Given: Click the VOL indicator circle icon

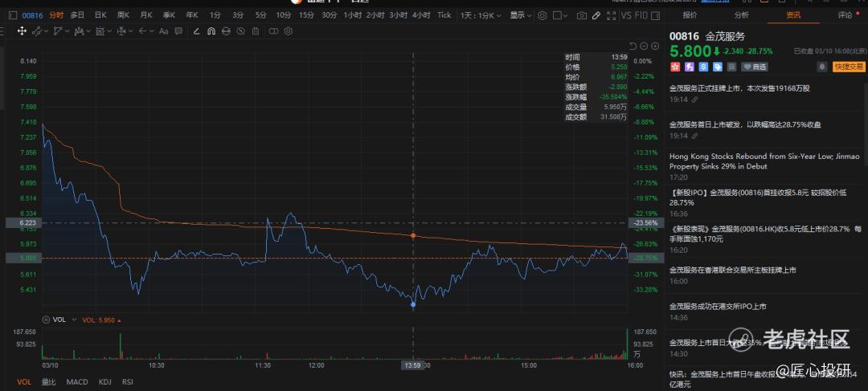Looking at the screenshot, I should coord(47,320).
